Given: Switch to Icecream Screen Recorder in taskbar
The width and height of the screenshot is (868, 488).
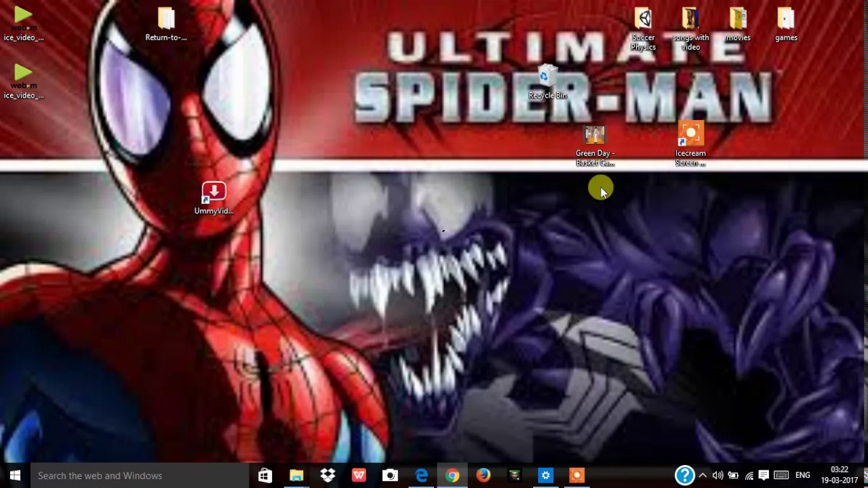Looking at the screenshot, I should coord(577,476).
